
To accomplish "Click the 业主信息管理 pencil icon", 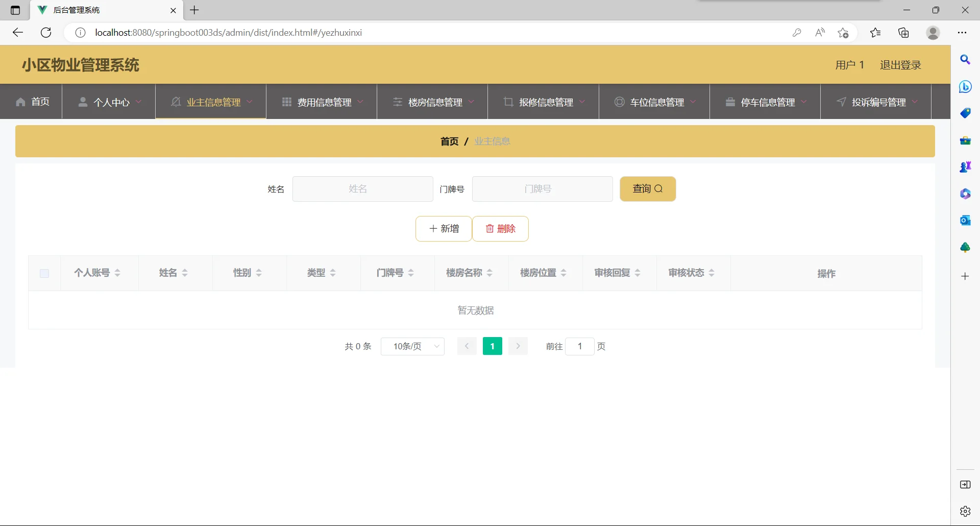I will pyautogui.click(x=176, y=102).
